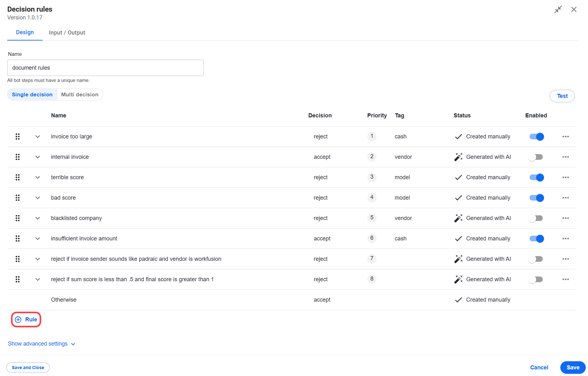This screenshot has width=588, height=376.
Task: Expand the bad score rule
Action: click(x=38, y=198)
